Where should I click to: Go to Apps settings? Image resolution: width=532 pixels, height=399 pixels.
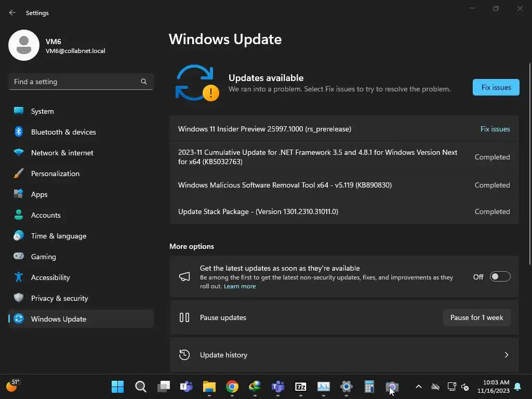pos(81,194)
